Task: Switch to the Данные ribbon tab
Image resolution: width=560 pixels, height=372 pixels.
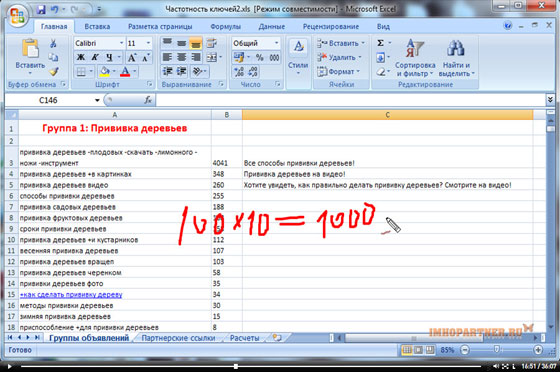Action: 272,26
